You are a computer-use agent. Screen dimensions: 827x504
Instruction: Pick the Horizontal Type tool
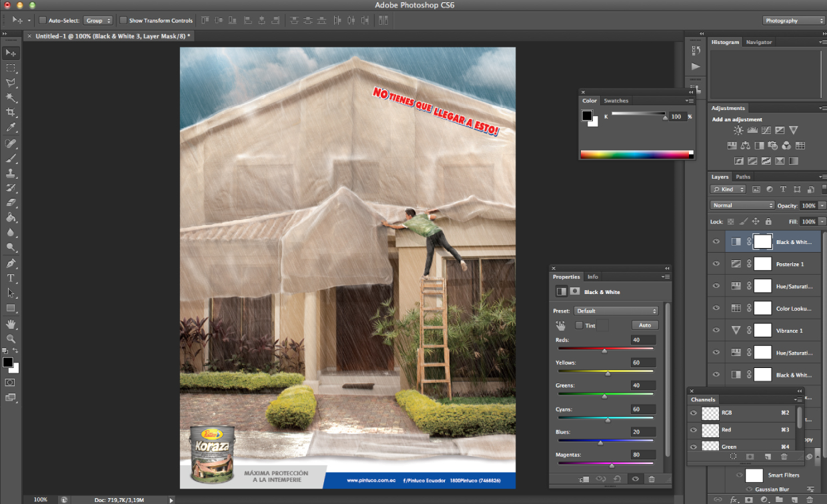11,278
